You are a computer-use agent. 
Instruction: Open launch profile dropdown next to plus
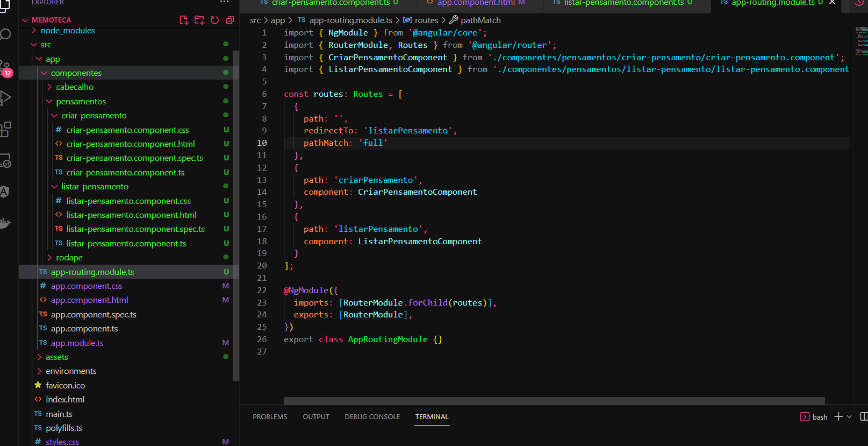tap(849, 417)
